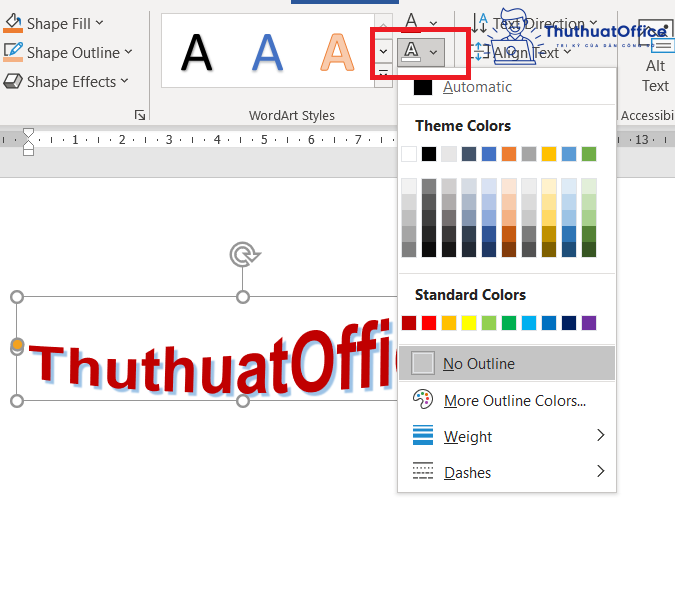Open the Text Fill dropdown arrow
675x595 pixels.
tap(433, 23)
